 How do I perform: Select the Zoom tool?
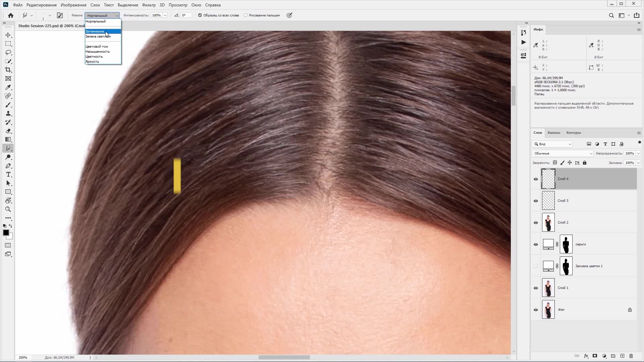click(x=8, y=209)
